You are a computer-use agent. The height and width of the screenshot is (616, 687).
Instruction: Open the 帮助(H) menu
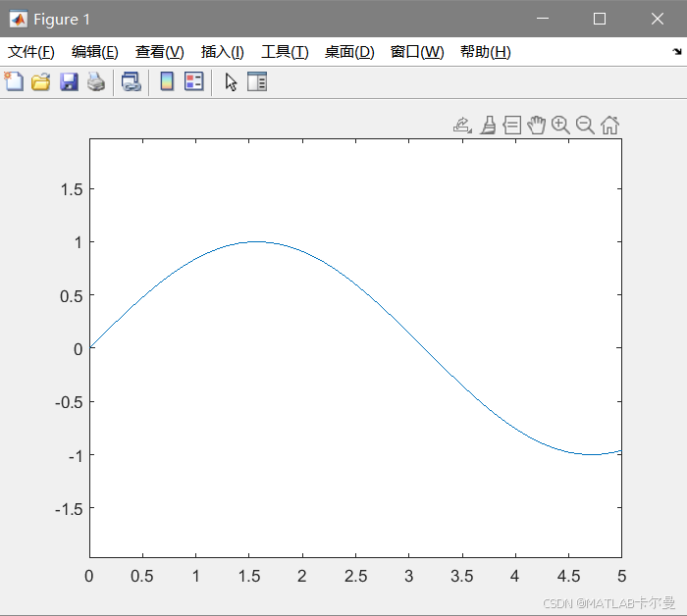click(486, 52)
